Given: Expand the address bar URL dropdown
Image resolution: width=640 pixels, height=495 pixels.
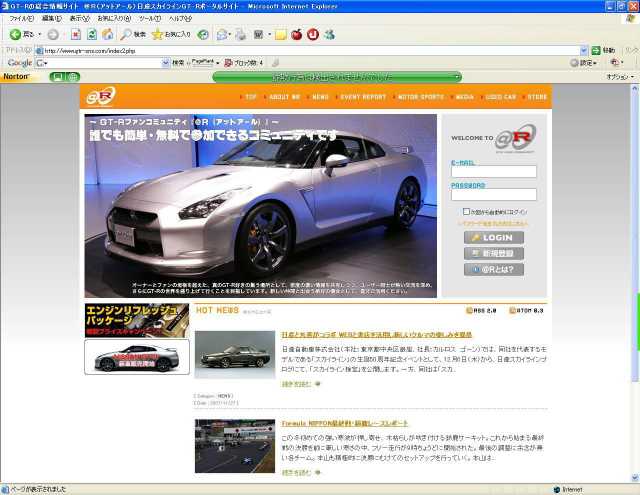Looking at the screenshot, I should point(584,51).
